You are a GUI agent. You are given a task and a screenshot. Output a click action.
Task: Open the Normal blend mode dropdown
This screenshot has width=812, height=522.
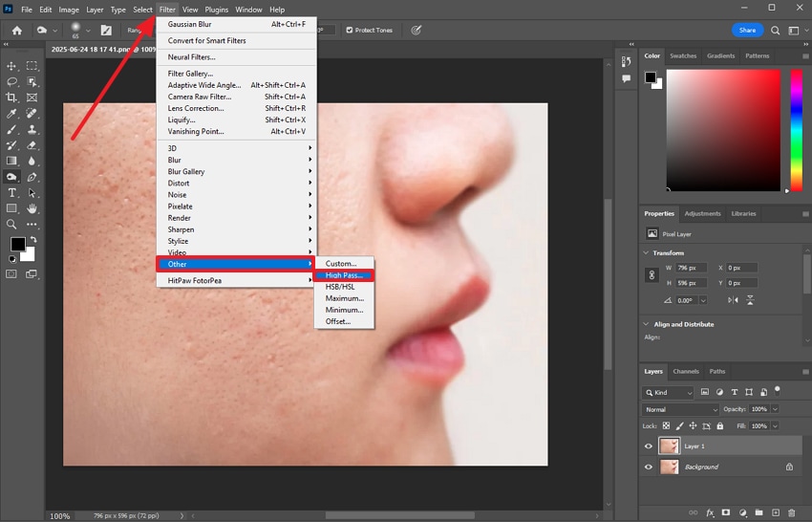[x=680, y=409]
